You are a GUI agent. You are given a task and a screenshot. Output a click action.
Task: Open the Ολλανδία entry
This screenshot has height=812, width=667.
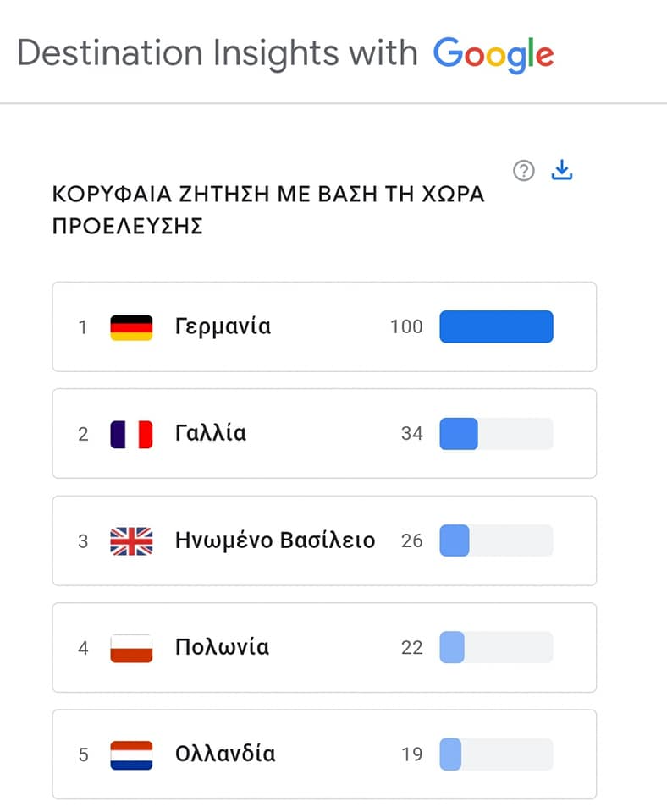pos(224,754)
